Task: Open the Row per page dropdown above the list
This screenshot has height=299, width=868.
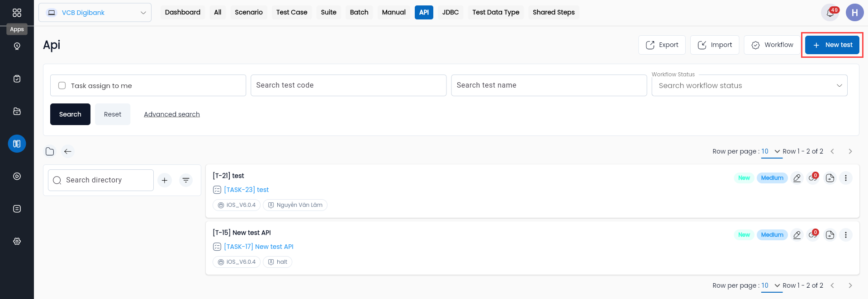Action: point(771,151)
